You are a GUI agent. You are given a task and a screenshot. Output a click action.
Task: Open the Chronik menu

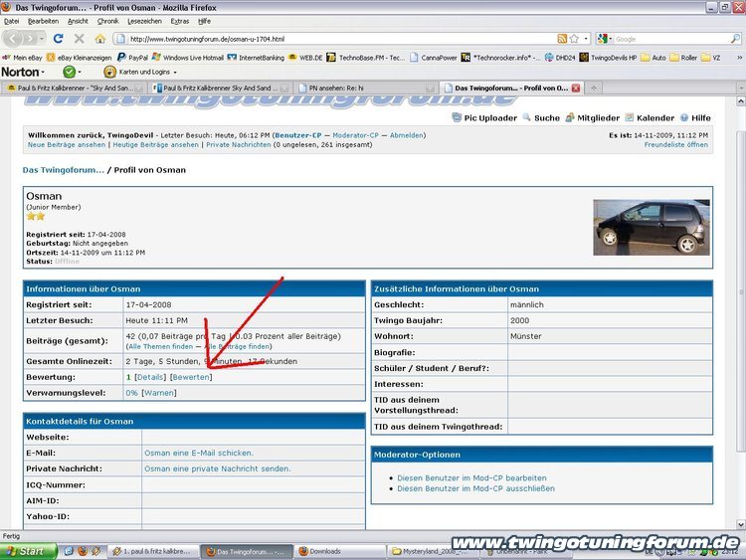[107, 21]
